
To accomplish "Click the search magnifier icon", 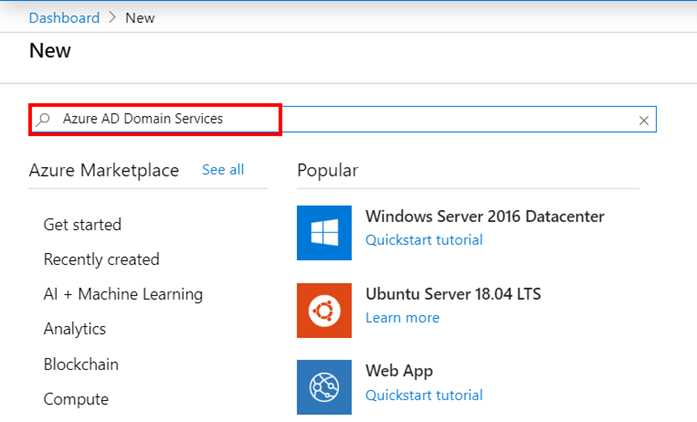I will pos(43,119).
